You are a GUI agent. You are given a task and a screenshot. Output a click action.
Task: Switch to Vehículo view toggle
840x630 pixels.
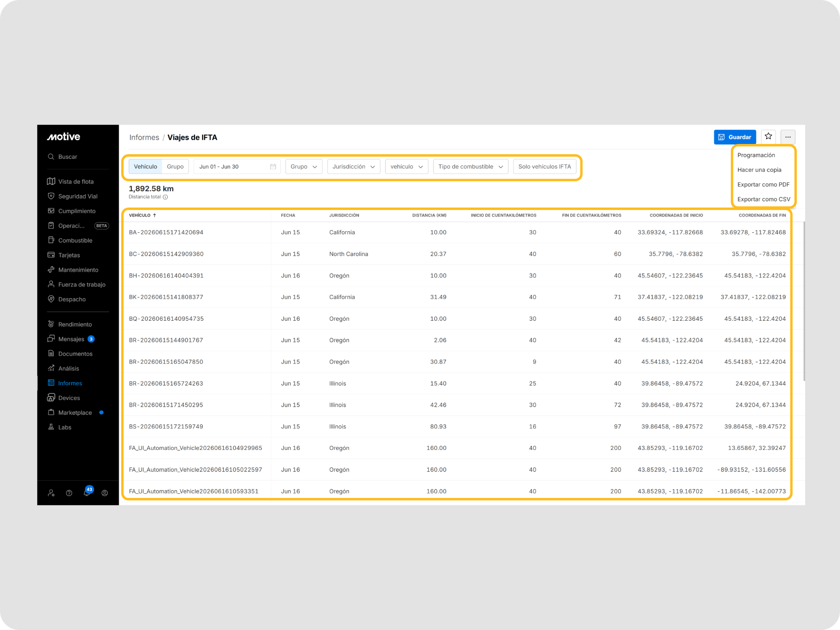coord(145,167)
